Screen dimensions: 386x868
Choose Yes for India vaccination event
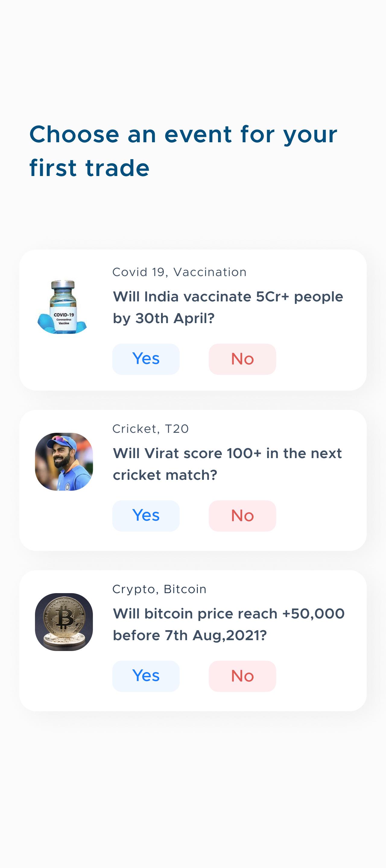tap(146, 359)
